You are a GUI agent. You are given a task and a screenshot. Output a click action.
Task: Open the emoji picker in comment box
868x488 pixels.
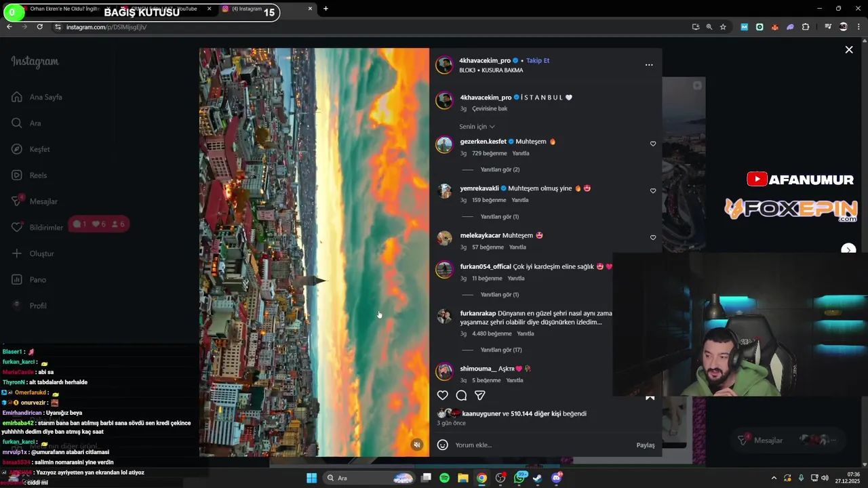(x=442, y=445)
